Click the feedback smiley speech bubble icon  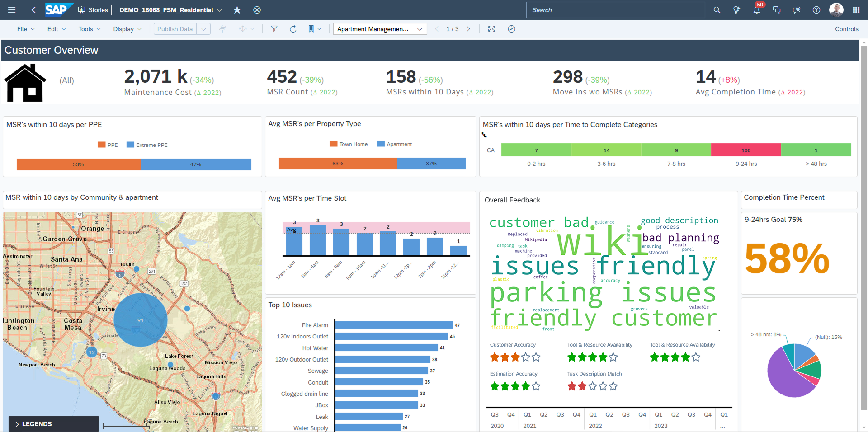click(796, 10)
